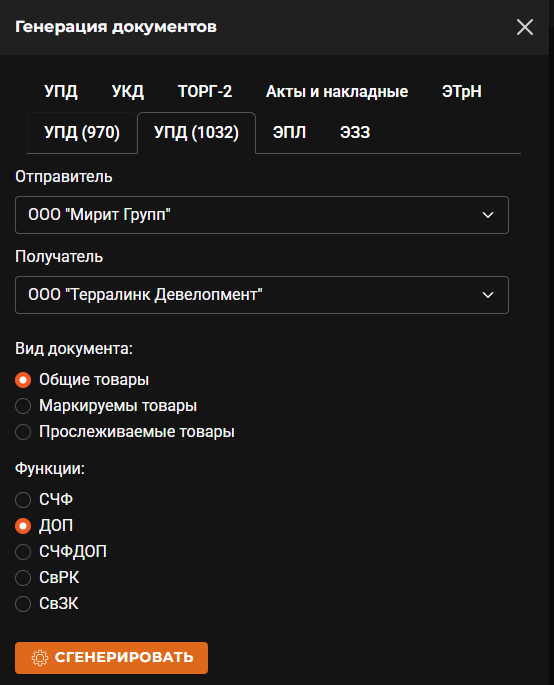Open the ООО "Мирит Групп" combo box
This screenshot has width=554, height=685.
click(x=262, y=215)
